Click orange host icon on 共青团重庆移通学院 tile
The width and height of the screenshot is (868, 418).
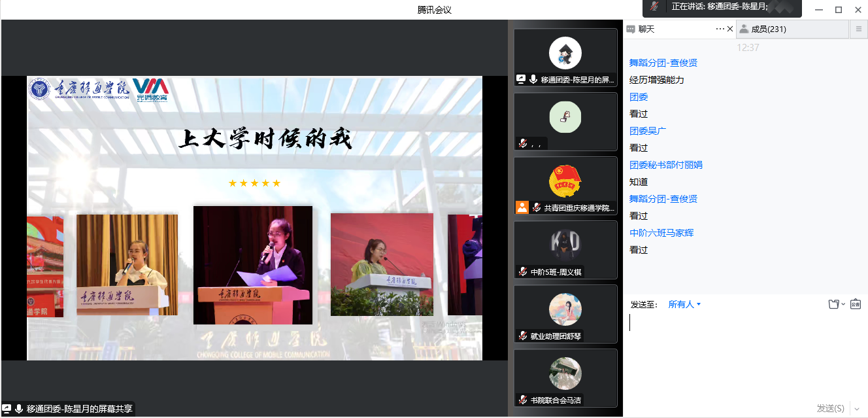[522, 207]
